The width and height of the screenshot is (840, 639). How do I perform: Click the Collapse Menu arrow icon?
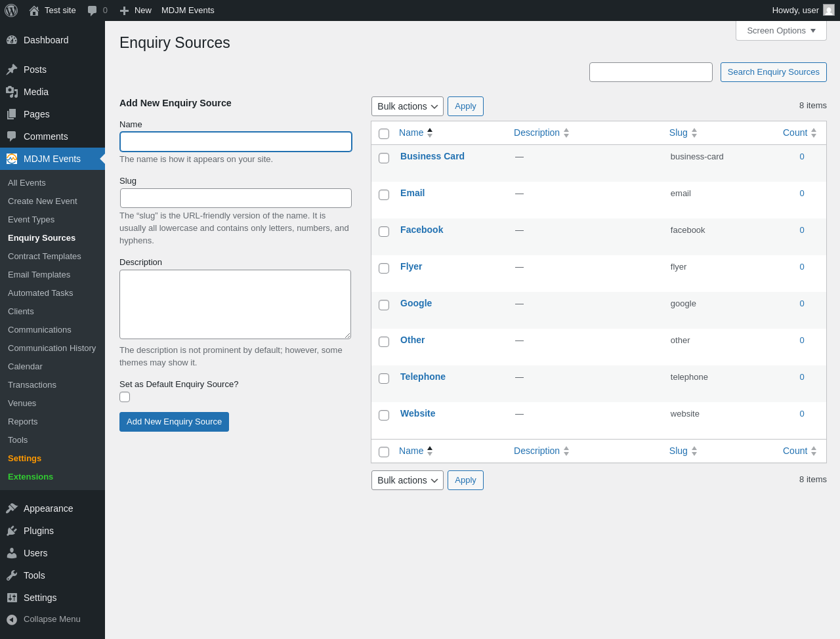12,619
